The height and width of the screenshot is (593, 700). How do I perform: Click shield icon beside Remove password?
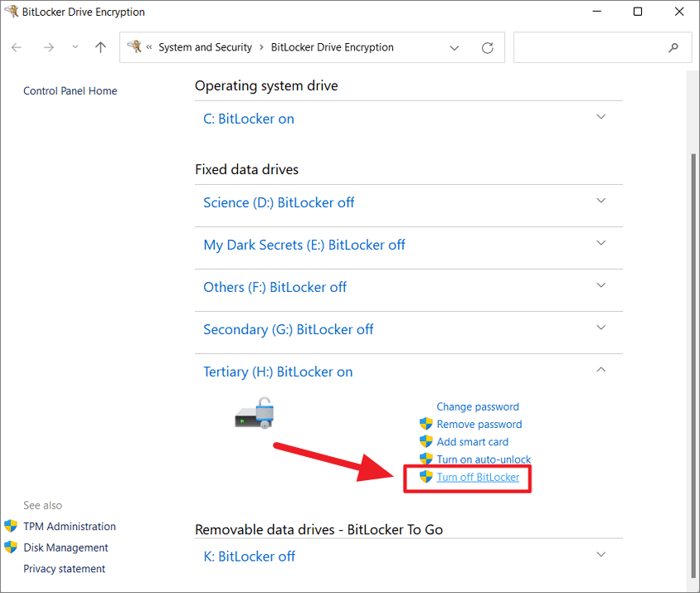(x=426, y=424)
